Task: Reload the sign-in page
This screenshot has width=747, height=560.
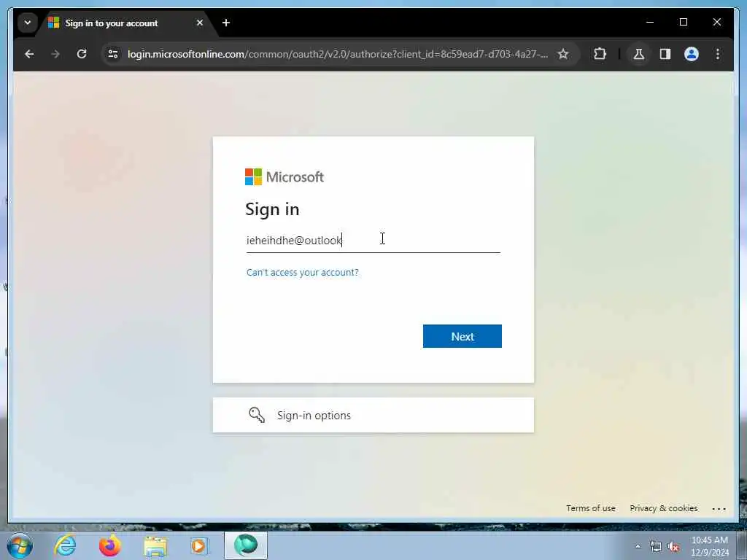Action: coord(82,54)
